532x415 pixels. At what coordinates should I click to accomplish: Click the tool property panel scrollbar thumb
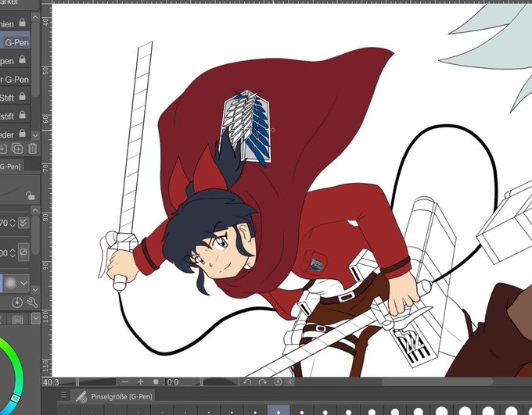(x=35, y=234)
